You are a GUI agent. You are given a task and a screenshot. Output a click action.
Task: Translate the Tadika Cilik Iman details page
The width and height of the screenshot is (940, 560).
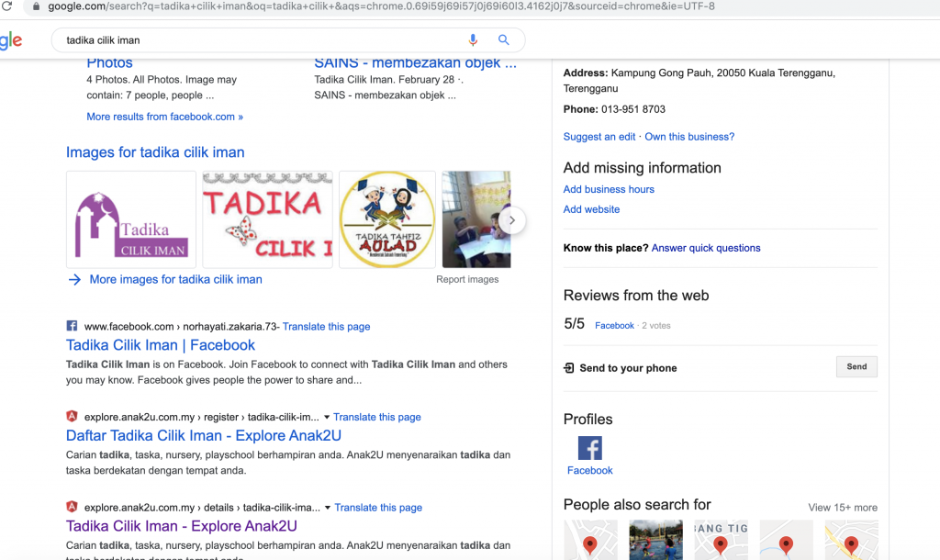(378, 508)
